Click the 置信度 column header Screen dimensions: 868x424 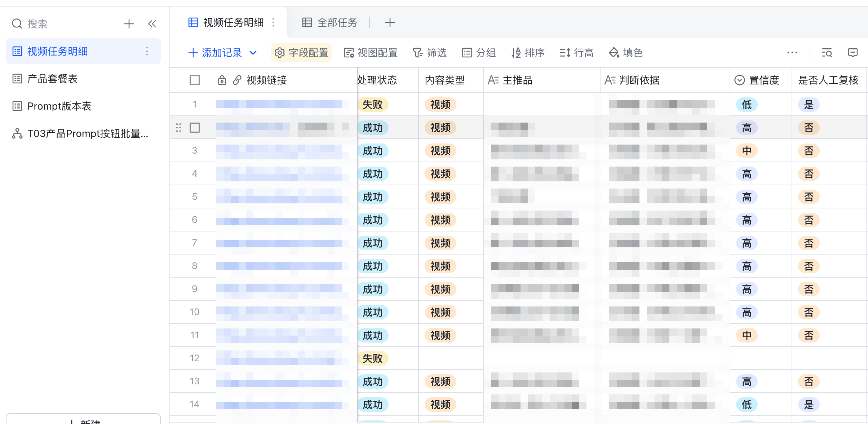click(x=761, y=80)
